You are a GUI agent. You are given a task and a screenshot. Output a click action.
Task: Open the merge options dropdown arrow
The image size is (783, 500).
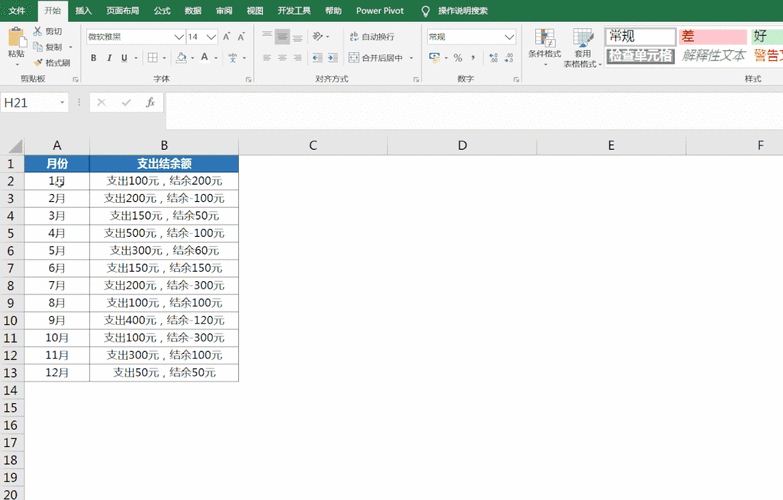click(x=411, y=58)
